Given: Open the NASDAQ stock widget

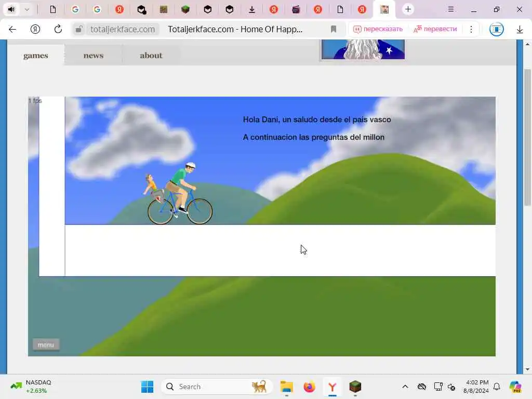Looking at the screenshot, I should [x=31, y=387].
